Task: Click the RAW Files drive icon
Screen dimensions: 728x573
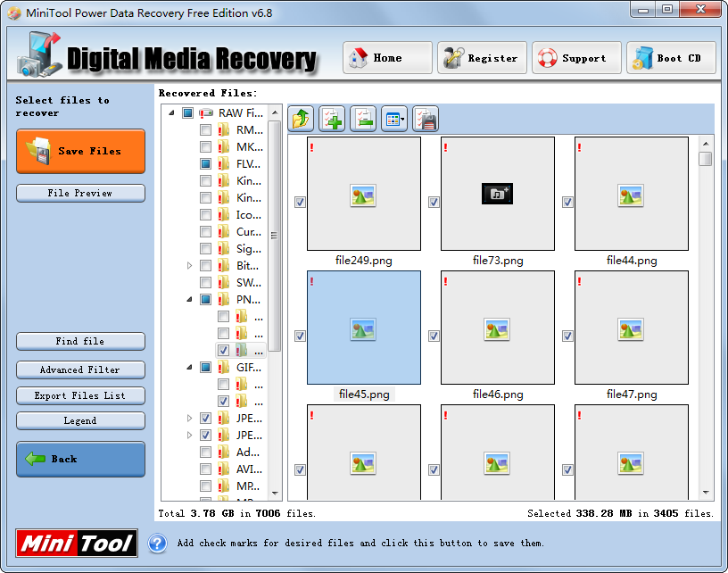Action: tap(206, 112)
